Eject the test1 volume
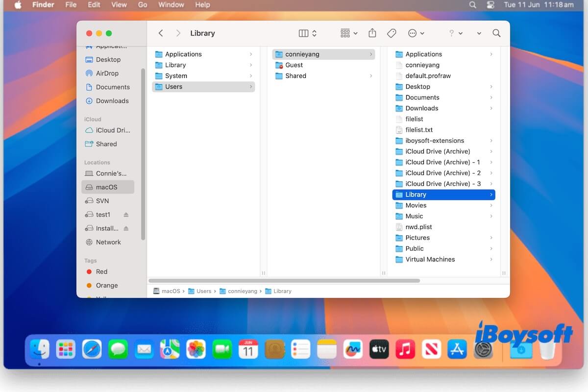The width and height of the screenshot is (588, 392). click(126, 215)
